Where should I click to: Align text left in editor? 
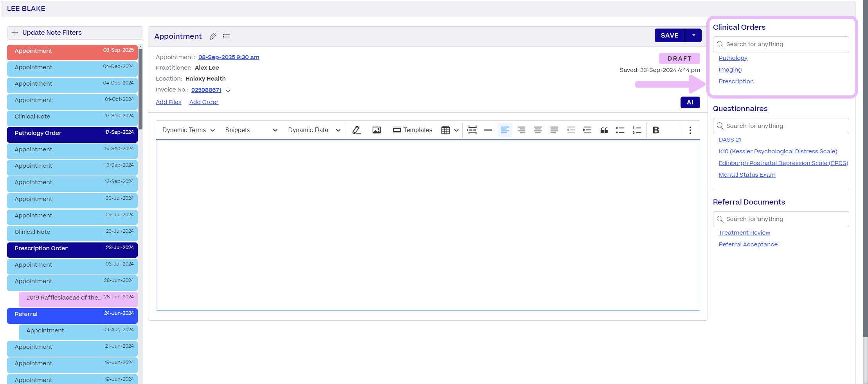click(x=505, y=130)
